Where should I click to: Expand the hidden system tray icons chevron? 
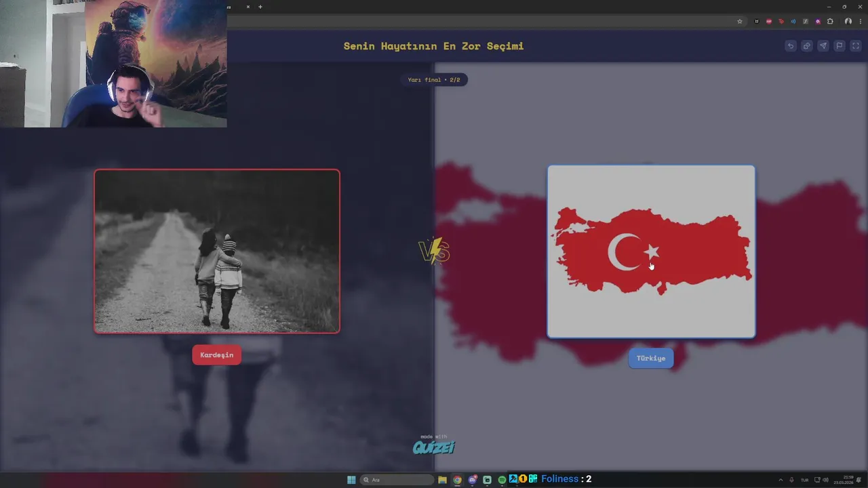[x=780, y=480]
